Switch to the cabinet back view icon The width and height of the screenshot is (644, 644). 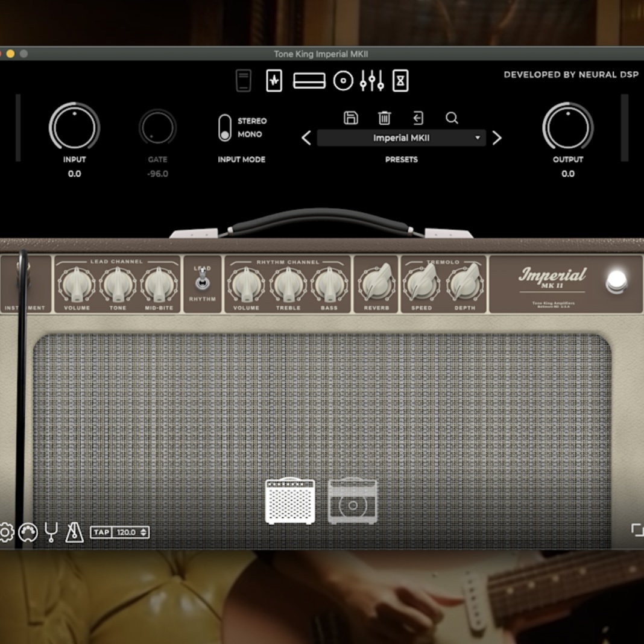352,500
